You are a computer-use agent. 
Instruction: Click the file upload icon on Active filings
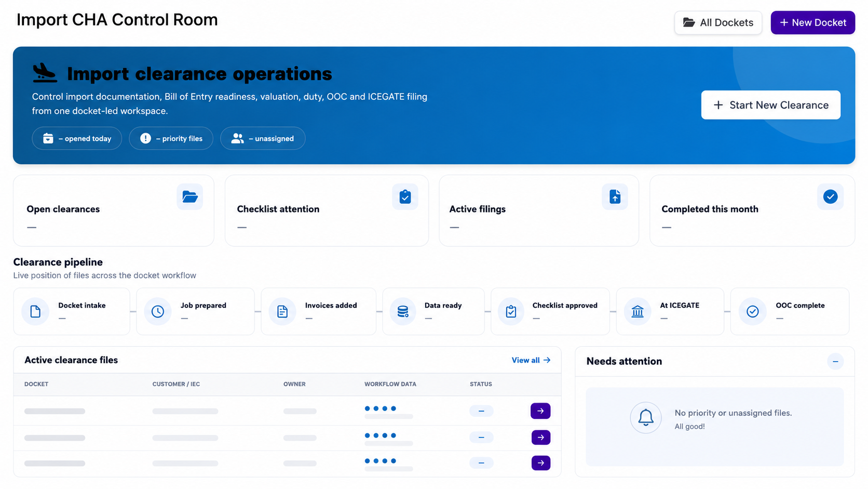pyautogui.click(x=615, y=197)
